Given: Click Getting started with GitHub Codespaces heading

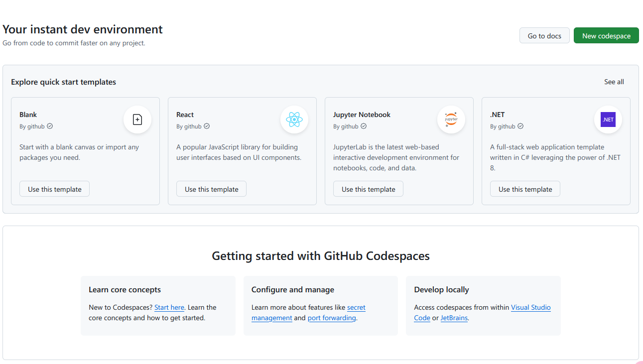Looking at the screenshot, I should click(321, 256).
